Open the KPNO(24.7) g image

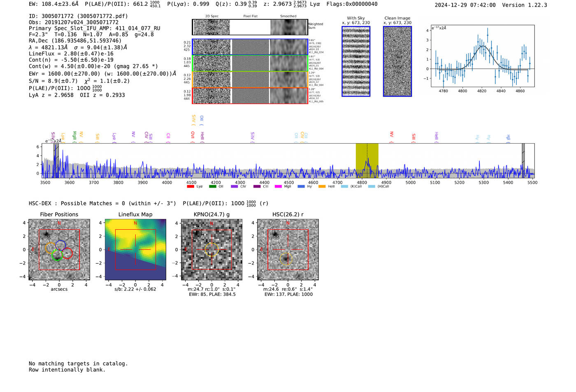[x=211, y=250]
